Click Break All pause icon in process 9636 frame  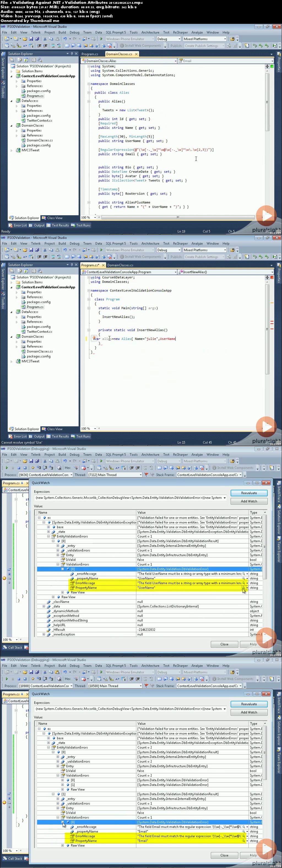click(x=13, y=467)
